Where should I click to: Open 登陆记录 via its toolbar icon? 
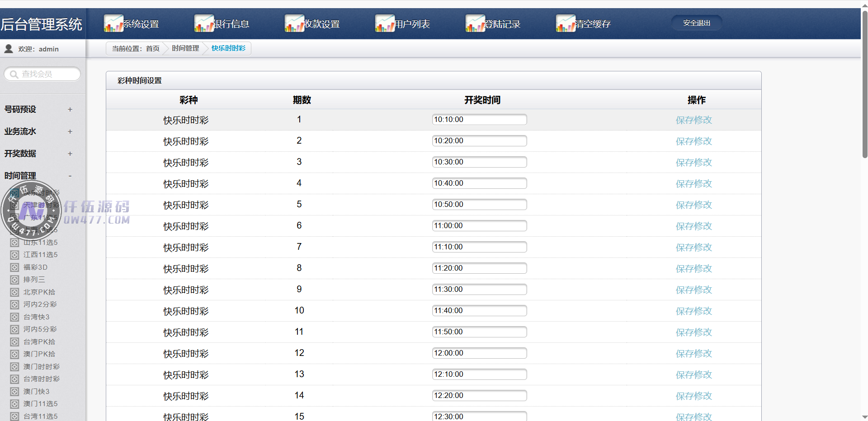click(x=475, y=23)
